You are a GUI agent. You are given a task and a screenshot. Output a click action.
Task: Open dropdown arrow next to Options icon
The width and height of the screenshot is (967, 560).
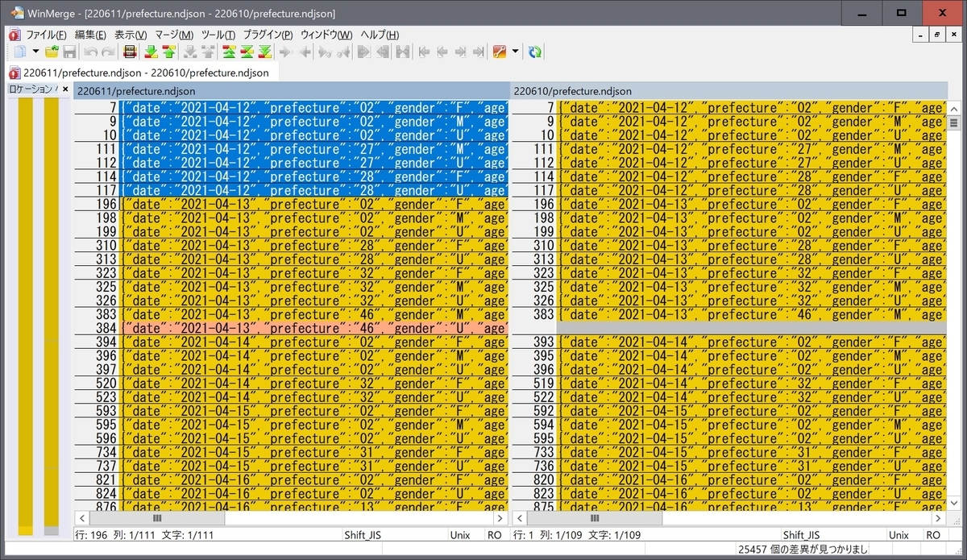click(x=515, y=52)
